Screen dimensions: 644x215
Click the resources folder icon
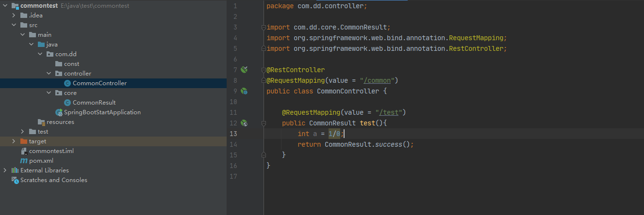click(x=41, y=122)
